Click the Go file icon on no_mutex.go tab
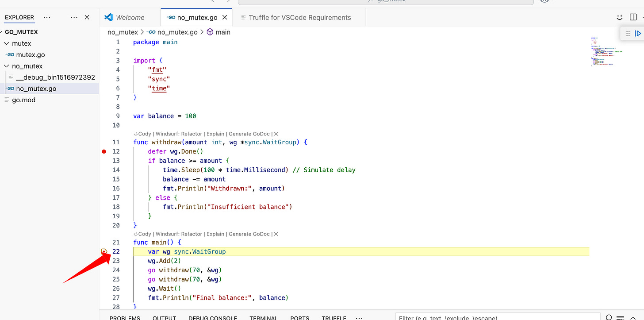Screen dimensions: 644x320 point(170,17)
